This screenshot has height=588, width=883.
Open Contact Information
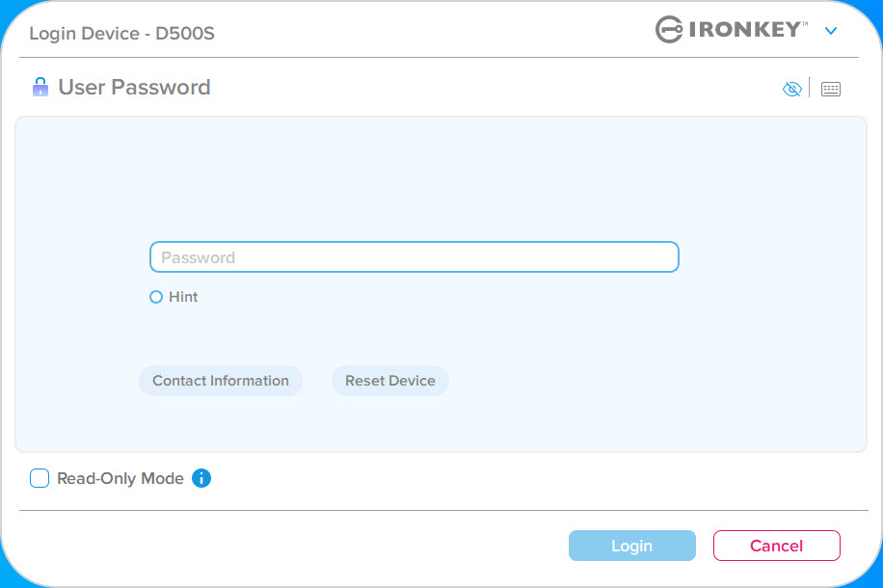point(220,381)
